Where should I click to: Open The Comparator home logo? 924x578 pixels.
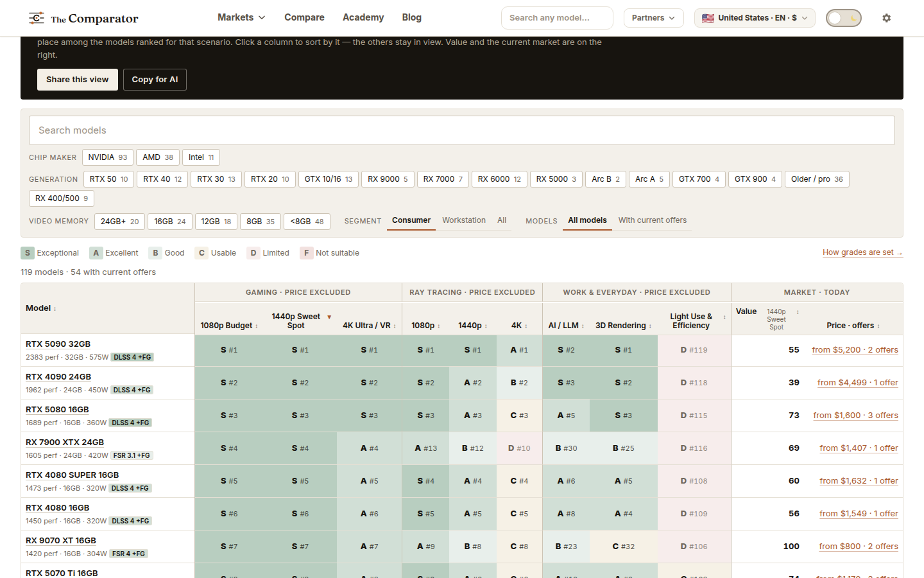coord(83,18)
